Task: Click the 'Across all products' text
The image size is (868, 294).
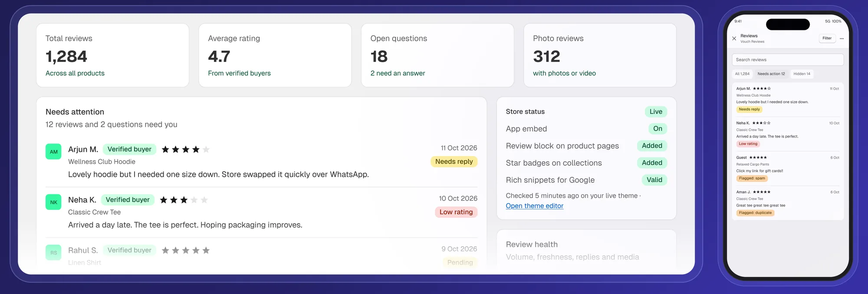Action: click(x=75, y=73)
